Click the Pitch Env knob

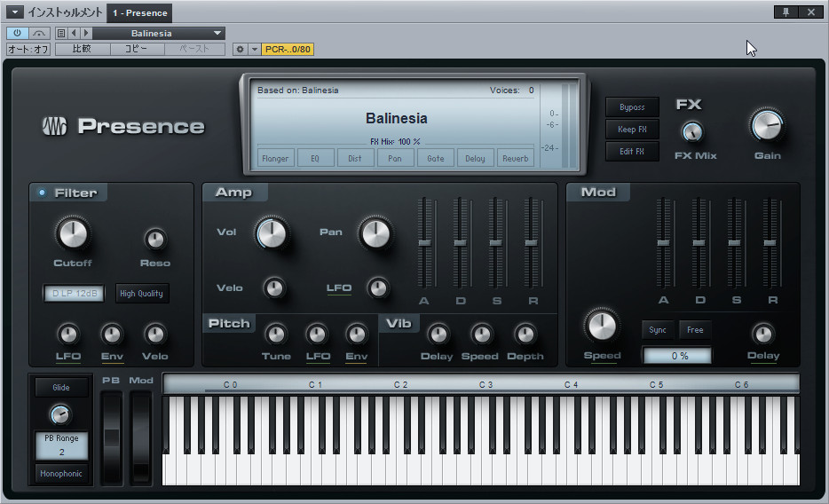(x=356, y=334)
